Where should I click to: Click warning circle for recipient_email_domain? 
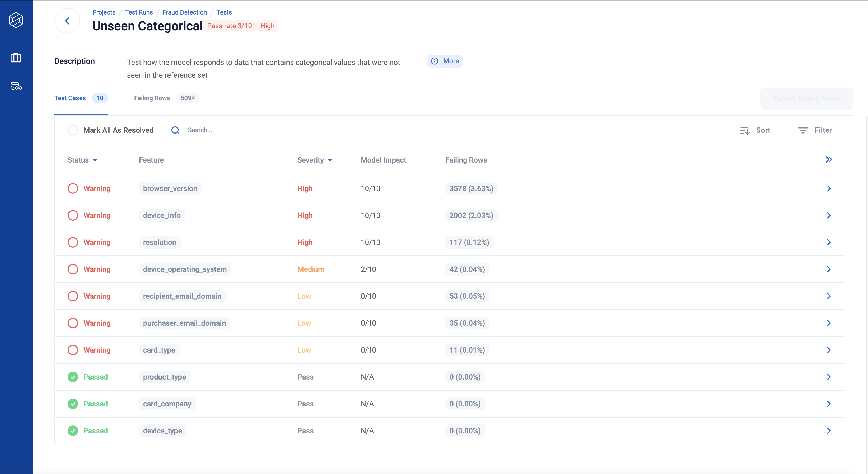73,296
